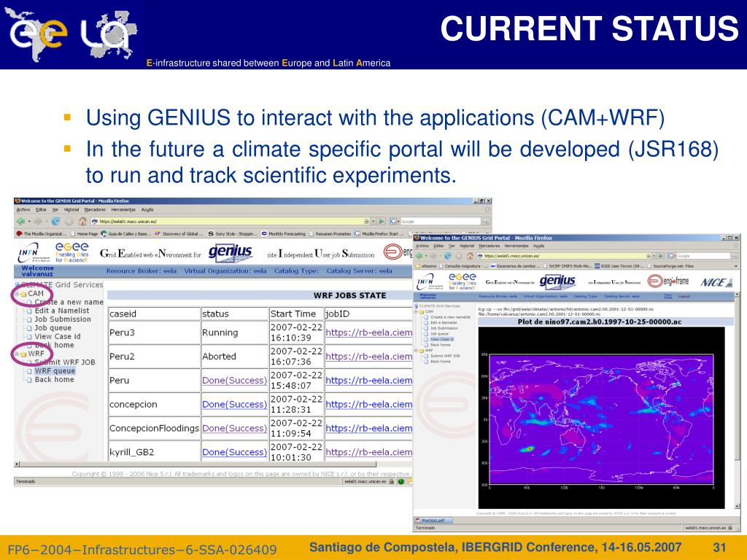
Task: Click the caseid column header
Action: pyautogui.click(x=153, y=314)
